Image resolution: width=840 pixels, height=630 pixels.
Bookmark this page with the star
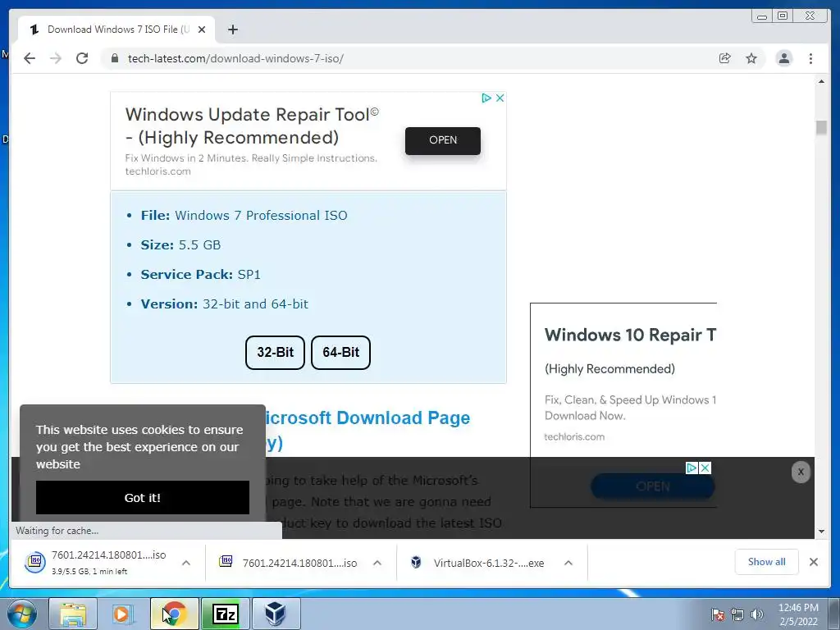[x=751, y=58]
